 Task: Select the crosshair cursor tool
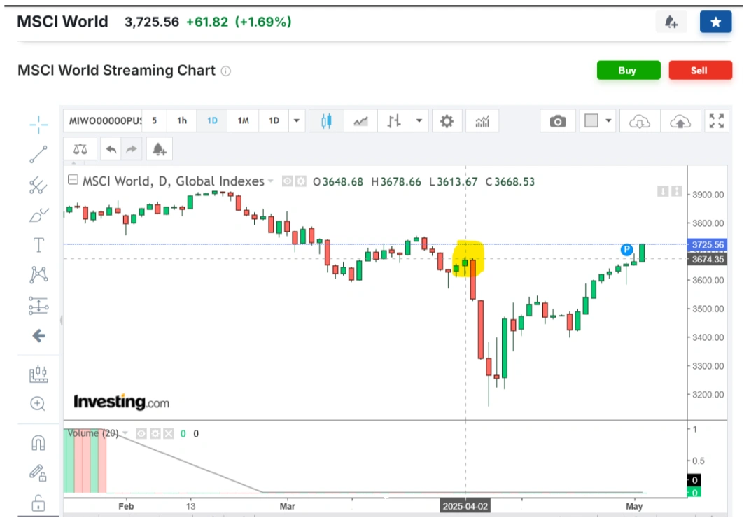(x=38, y=125)
